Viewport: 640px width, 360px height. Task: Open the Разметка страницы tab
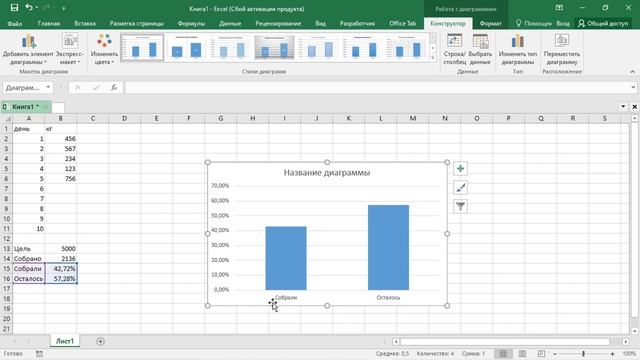pyautogui.click(x=136, y=23)
